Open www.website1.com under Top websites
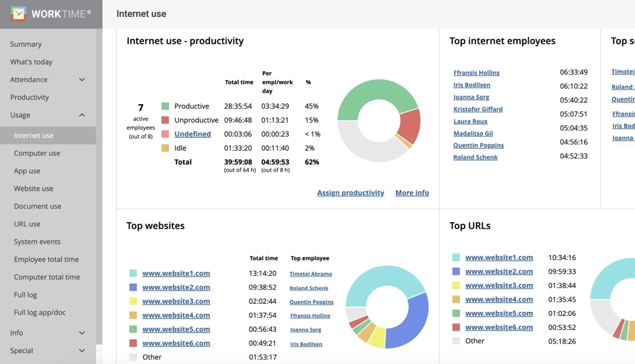The height and width of the screenshot is (364, 635). point(176,273)
